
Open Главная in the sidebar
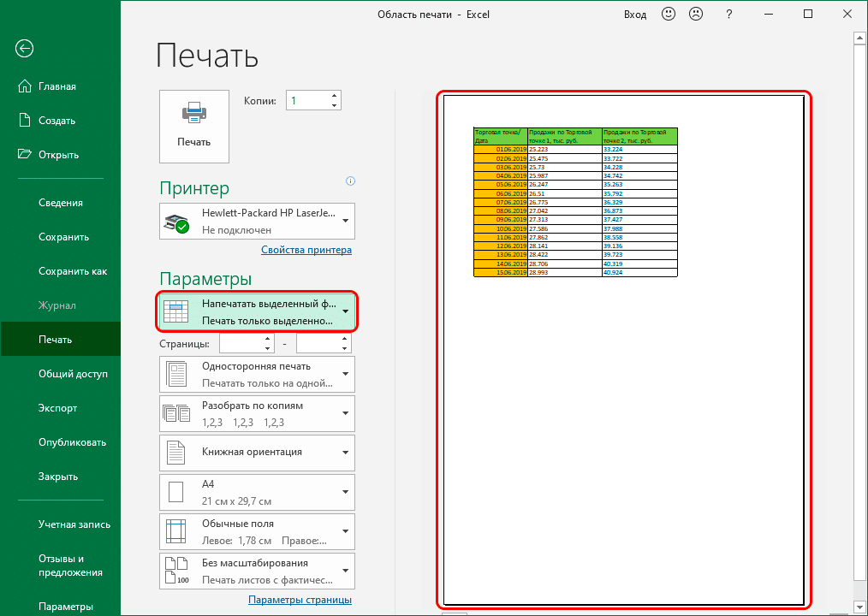coord(57,86)
